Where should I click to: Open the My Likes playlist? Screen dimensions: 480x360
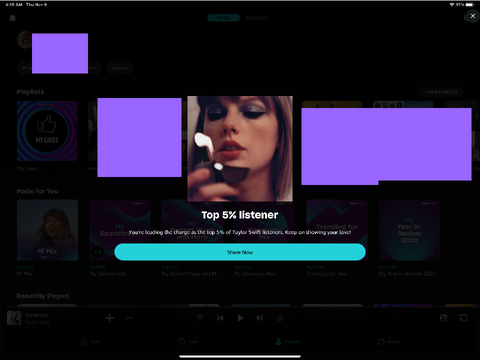pos(47,131)
